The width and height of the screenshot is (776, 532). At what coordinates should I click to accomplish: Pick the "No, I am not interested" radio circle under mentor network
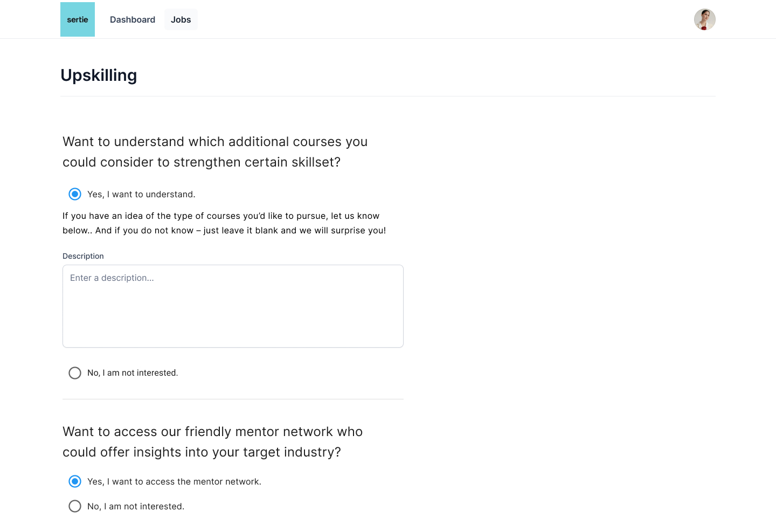pos(75,506)
